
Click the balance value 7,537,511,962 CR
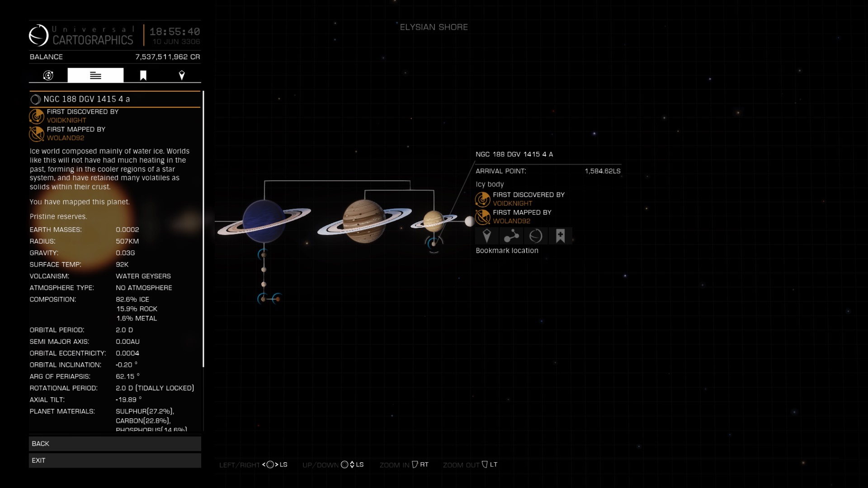point(168,57)
